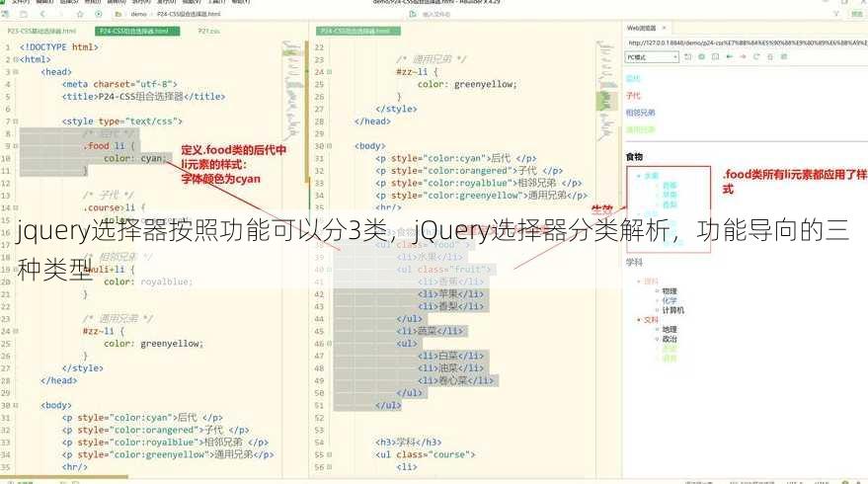Click the demo breadcrumb folder name
Screen dimensions: 868x484
point(139,14)
